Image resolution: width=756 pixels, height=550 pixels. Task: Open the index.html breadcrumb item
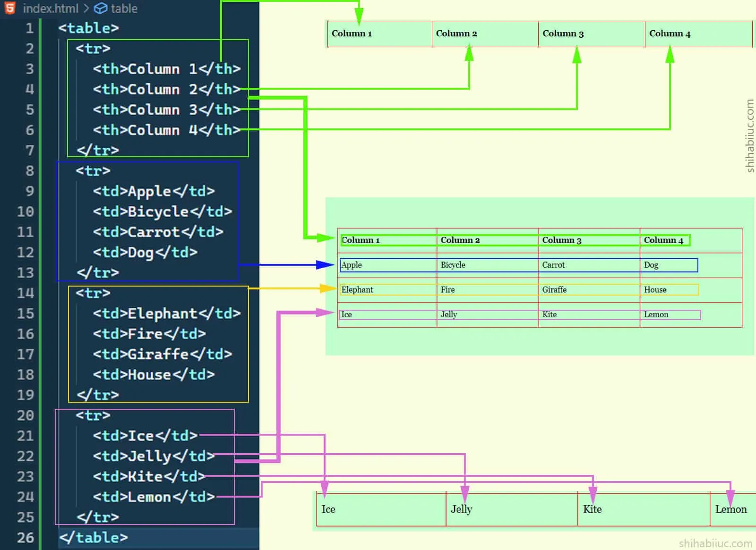[50, 8]
